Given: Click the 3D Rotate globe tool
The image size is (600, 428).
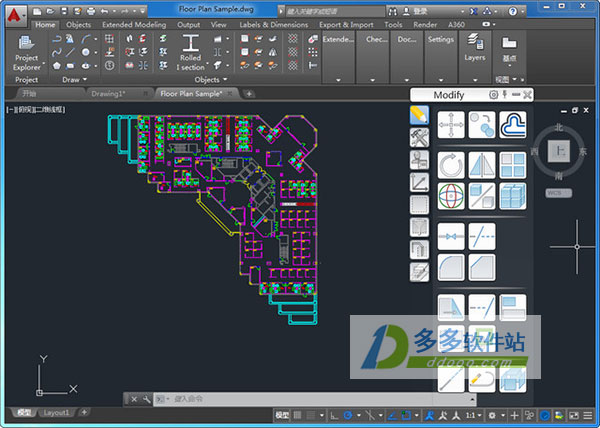Looking at the screenshot, I should tap(451, 196).
